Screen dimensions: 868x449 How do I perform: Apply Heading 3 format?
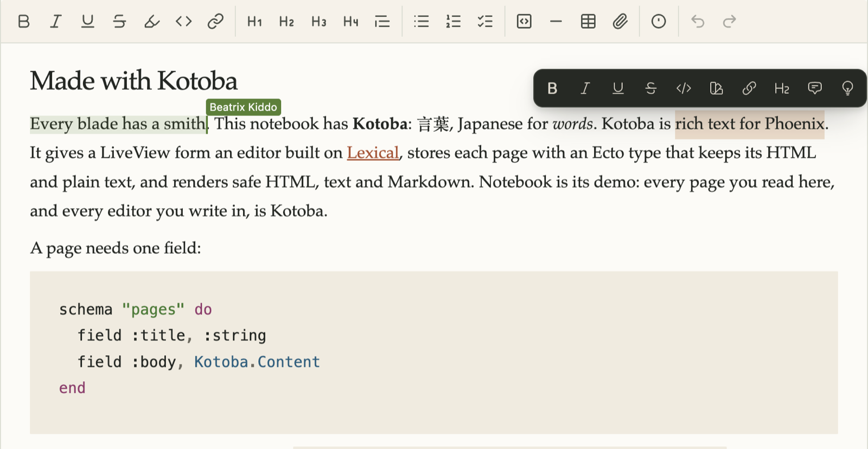coord(318,22)
